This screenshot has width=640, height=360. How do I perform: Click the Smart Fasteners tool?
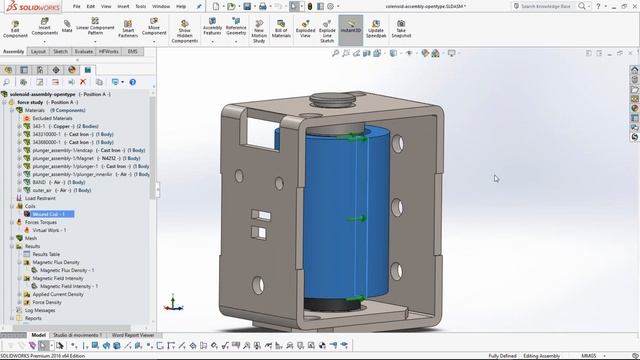point(128,29)
